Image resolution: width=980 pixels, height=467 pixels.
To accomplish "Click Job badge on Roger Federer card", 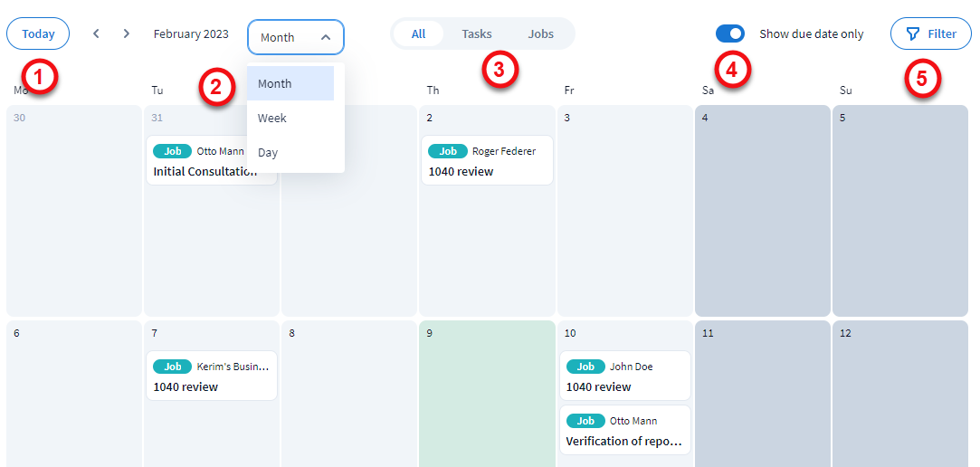I will 447,151.
